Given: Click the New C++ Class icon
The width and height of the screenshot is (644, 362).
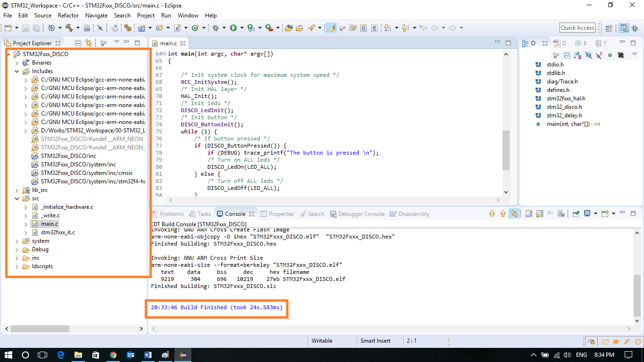Looking at the screenshot, I should coord(195,28).
